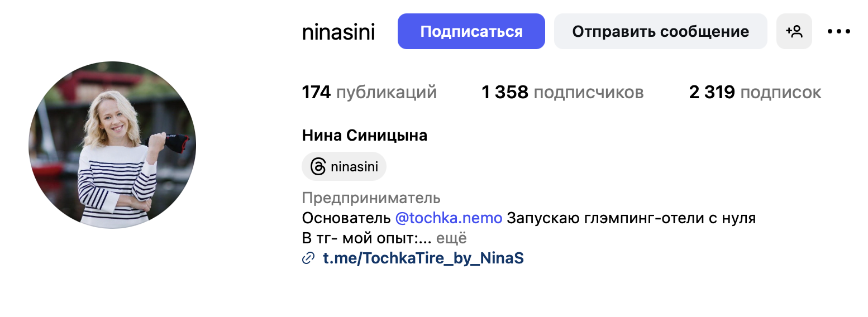Click the ninasini username heading

click(338, 32)
